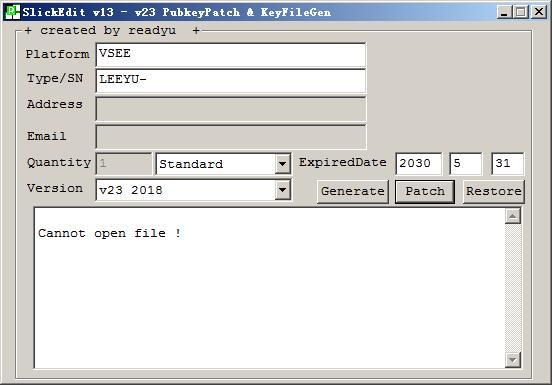Select the v23 2018 version combo box
552x385 pixels.
pyautogui.click(x=193, y=190)
